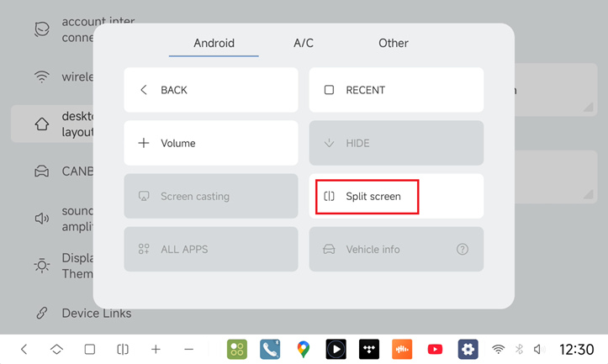
Task: Open recent apps square in bottom bar
Action: coord(90,349)
